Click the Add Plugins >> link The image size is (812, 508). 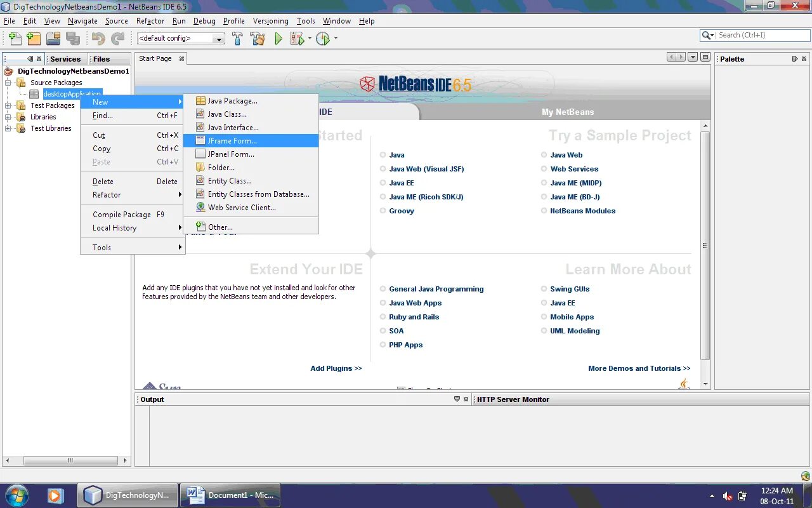[x=336, y=368]
